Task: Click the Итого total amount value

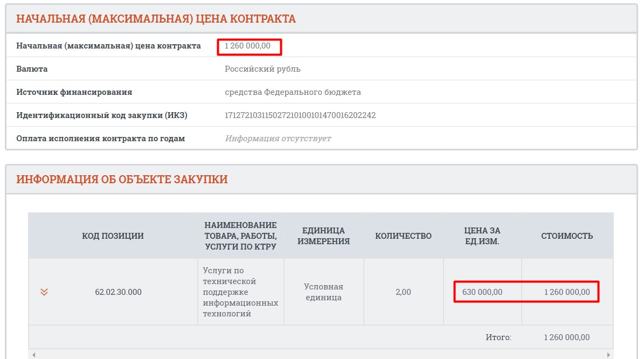Action: [567, 337]
